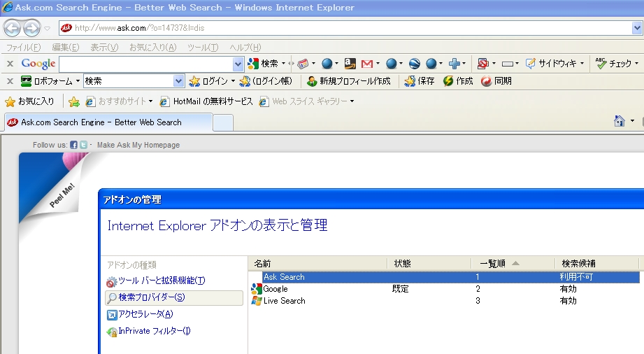Open the サイドウィキ dropdown arrow
644x354 pixels.
point(582,64)
